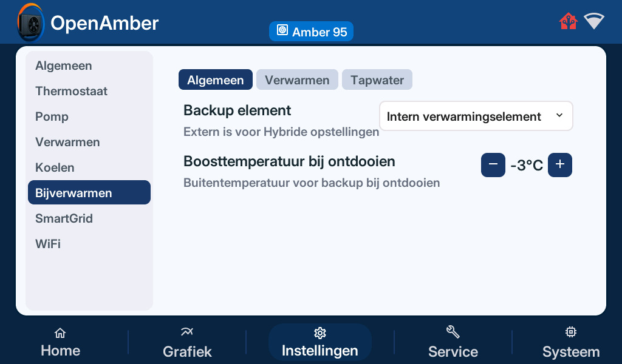Go to Home via the house icon

click(x=60, y=333)
